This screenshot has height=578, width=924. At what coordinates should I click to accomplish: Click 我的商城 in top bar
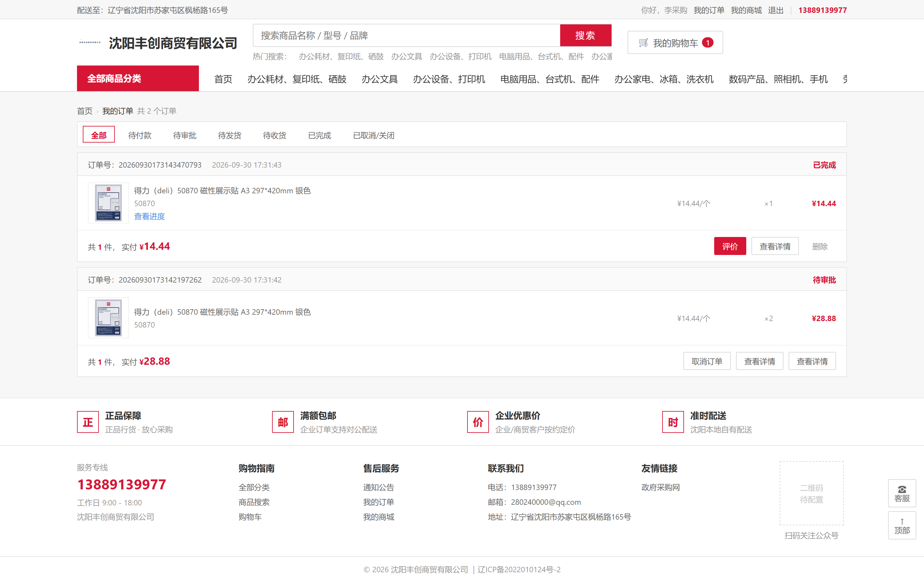[x=746, y=10]
